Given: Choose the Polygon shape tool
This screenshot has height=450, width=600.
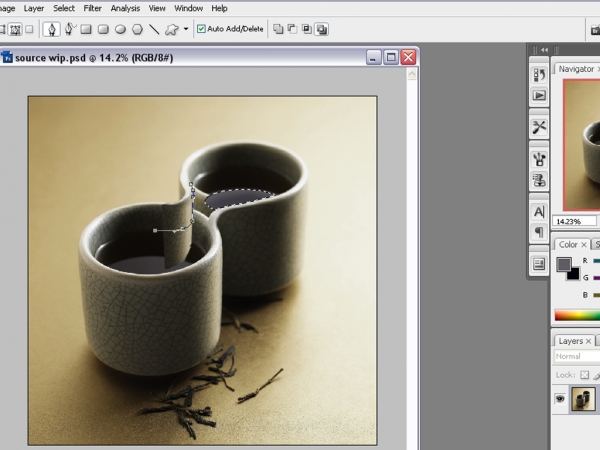Looking at the screenshot, I should tap(137, 29).
